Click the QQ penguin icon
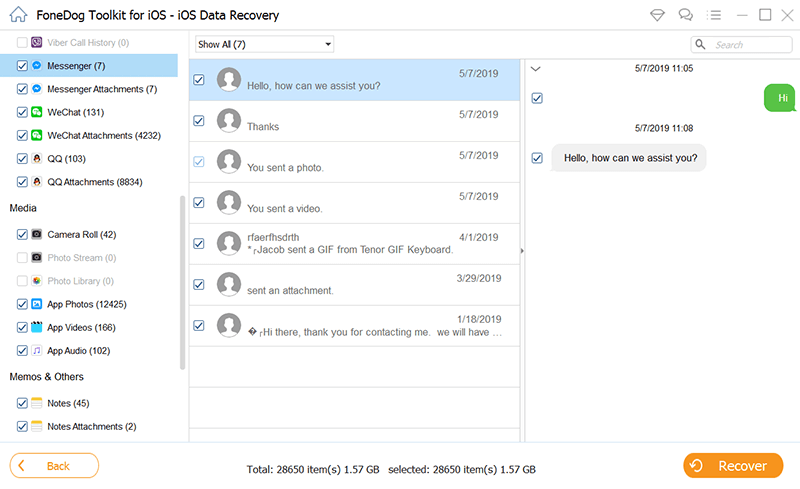The height and width of the screenshot is (489, 800). pyautogui.click(x=37, y=158)
